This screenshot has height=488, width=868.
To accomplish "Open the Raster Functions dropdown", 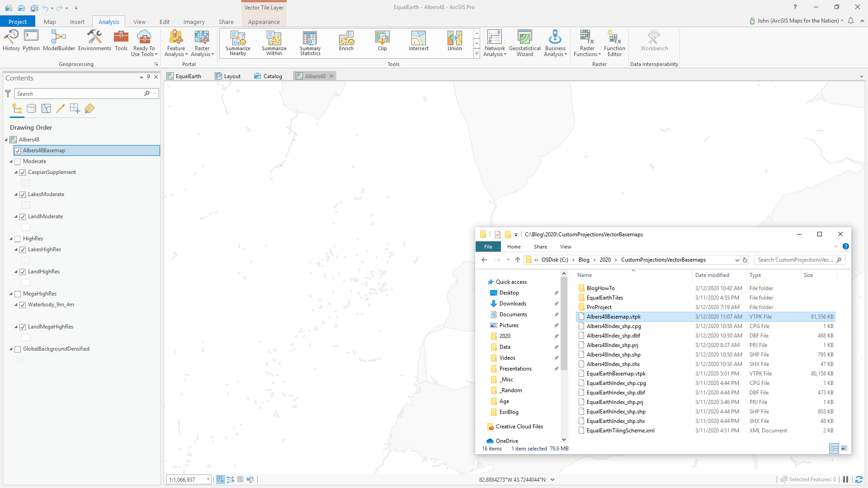I will click(x=587, y=43).
